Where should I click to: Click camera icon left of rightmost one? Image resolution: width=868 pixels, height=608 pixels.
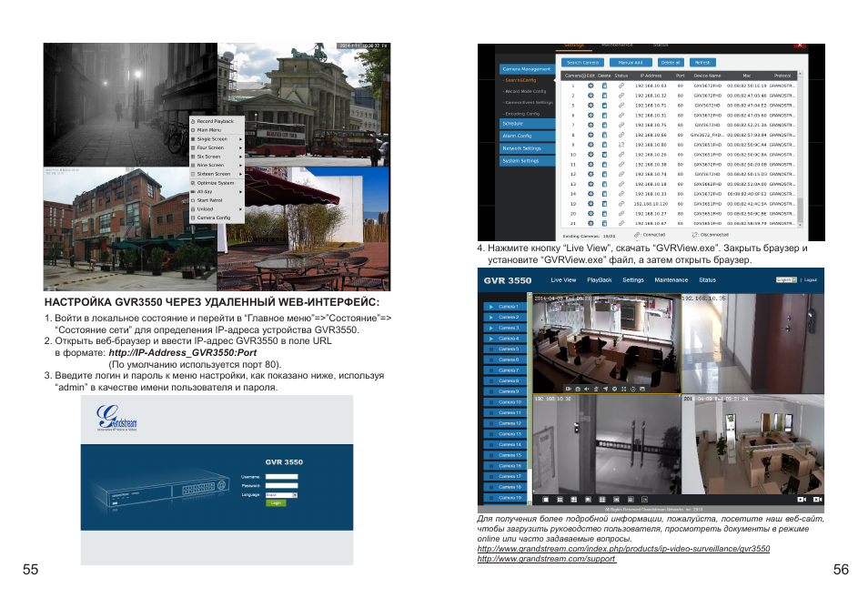tap(802, 500)
